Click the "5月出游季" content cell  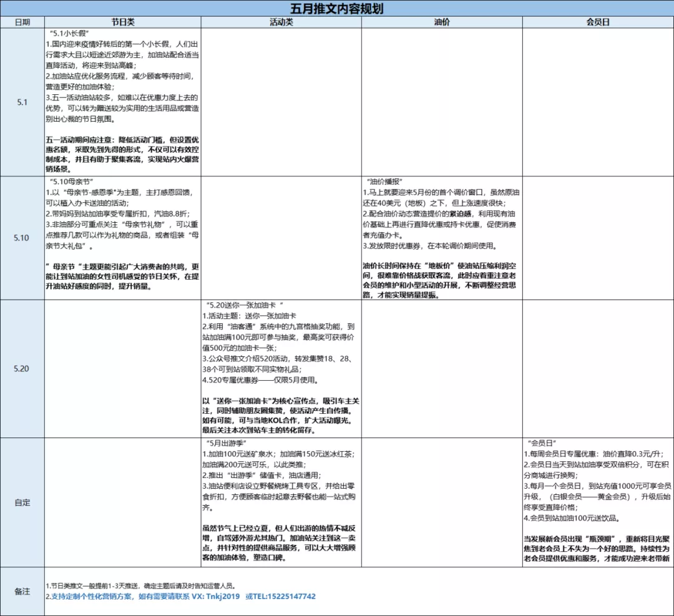[x=281, y=502]
